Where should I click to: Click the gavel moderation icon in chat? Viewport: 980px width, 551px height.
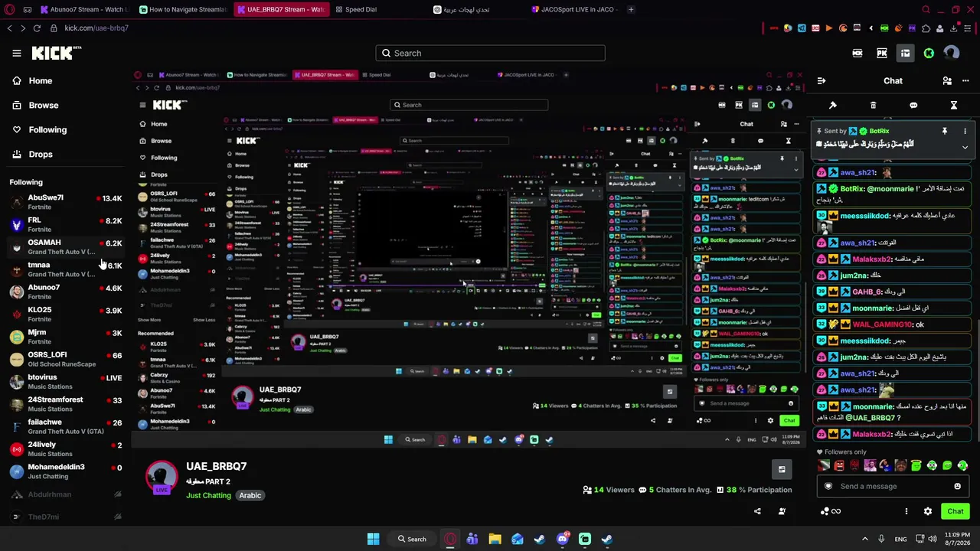point(833,106)
